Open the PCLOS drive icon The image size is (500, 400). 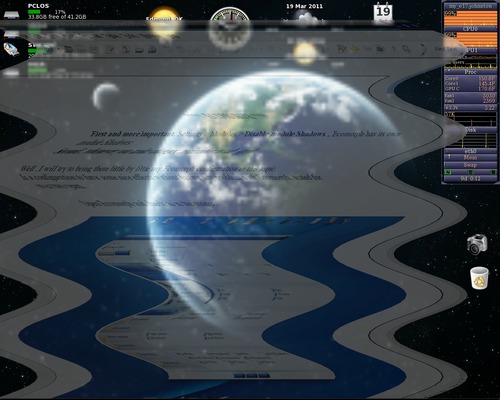click(11, 15)
